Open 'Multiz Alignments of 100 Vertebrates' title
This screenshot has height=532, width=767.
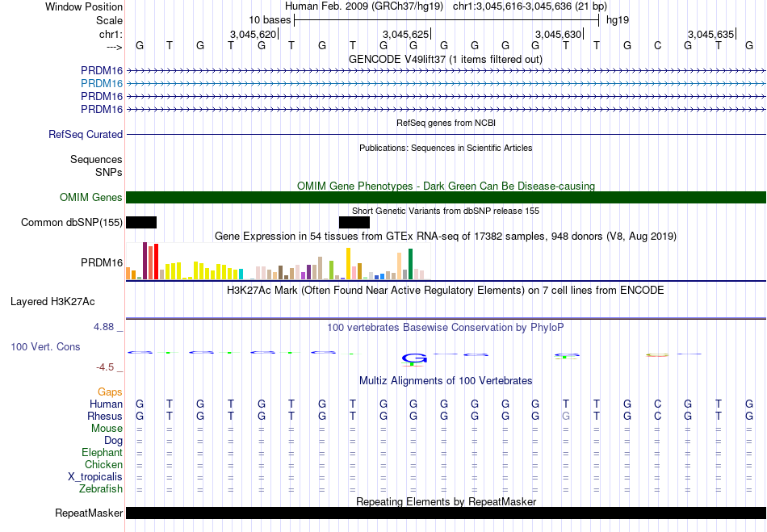pyautogui.click(x=446, y=380)
